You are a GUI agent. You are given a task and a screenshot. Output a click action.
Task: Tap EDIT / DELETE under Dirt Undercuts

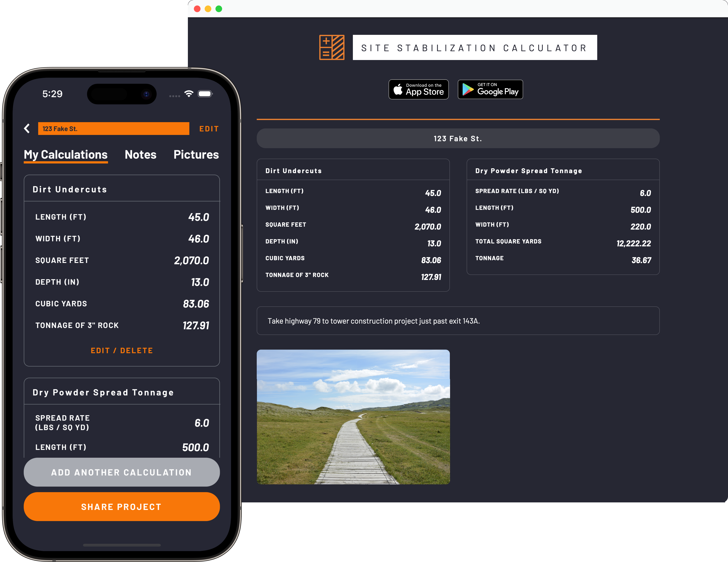[x=122, y=351]
